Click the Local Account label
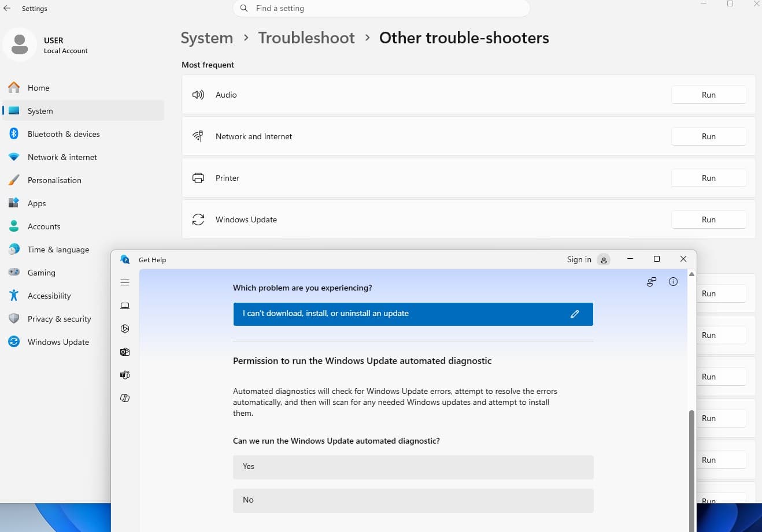Viewport: 762px width, 532px height. point(66,51)
